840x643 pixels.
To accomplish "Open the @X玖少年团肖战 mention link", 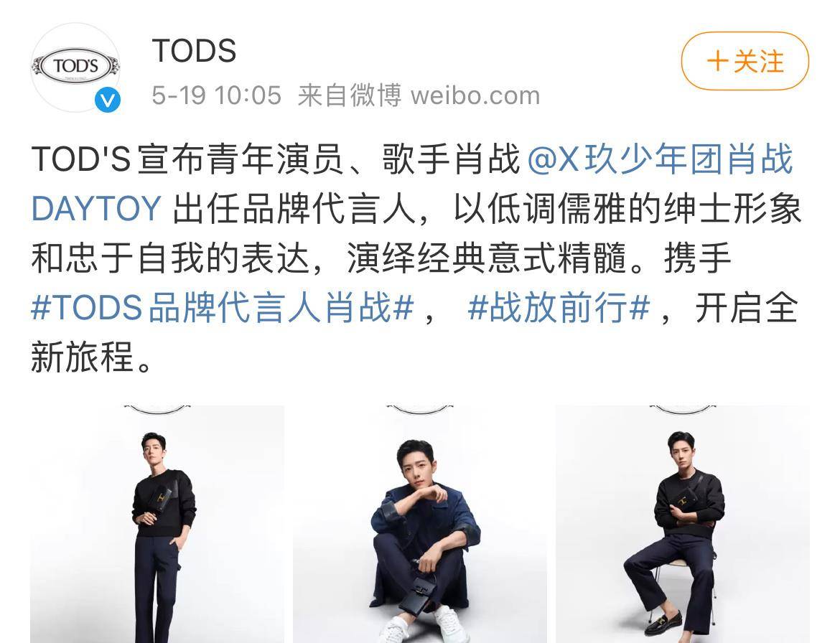I will [x=660, y=159].
